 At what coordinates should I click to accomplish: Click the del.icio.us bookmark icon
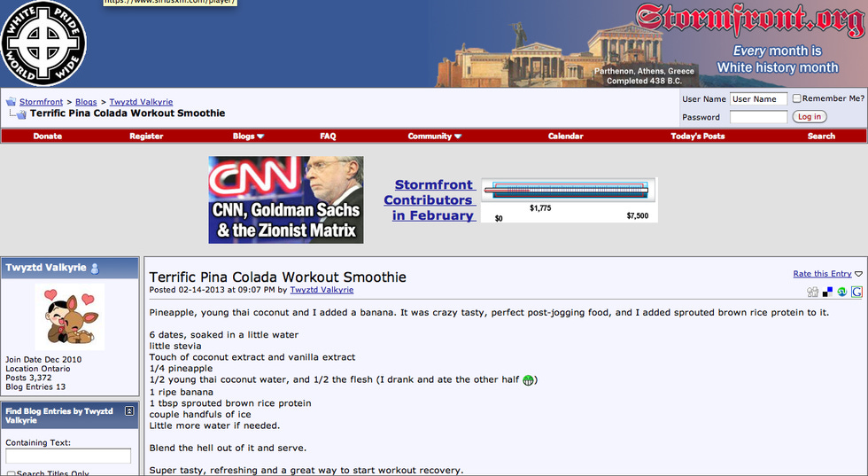click(827, 292)
